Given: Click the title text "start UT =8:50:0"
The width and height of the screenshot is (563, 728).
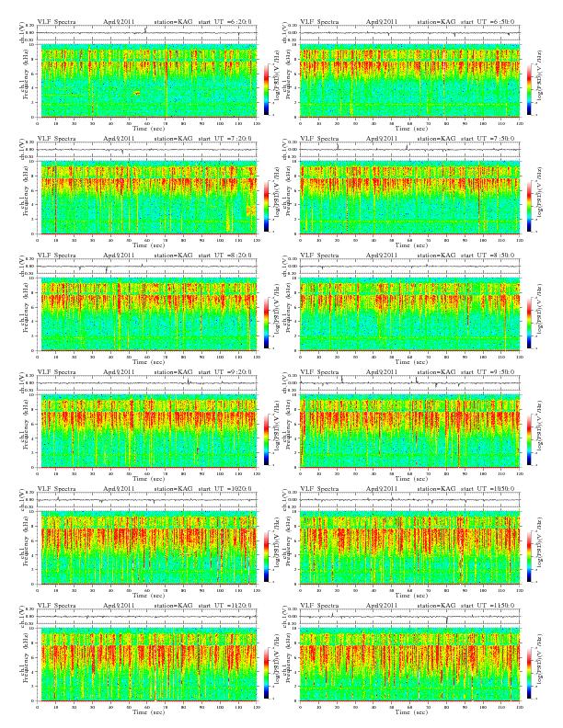Looking at the screenshot, I should (488, 255).
